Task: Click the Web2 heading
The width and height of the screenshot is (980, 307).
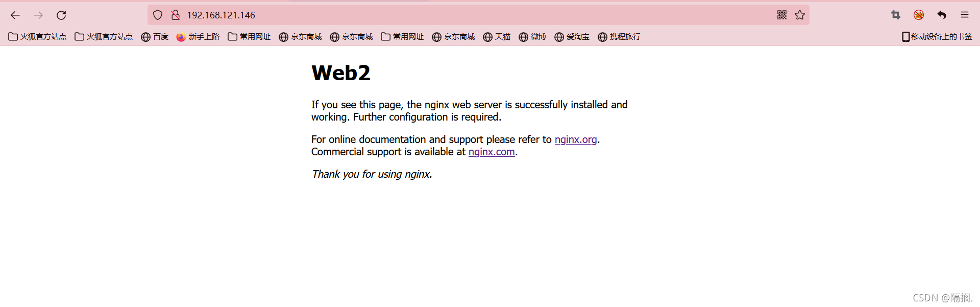Action: (341, 73)
